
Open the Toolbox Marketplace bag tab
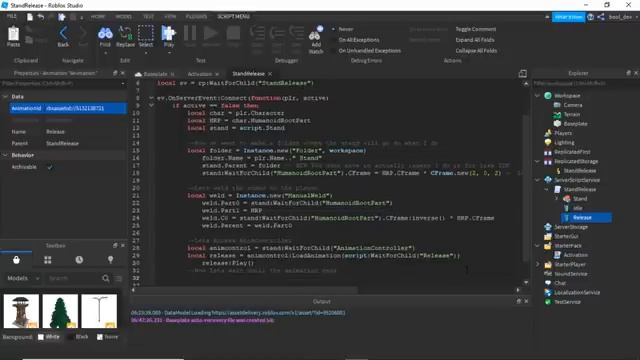pos(16,260)
